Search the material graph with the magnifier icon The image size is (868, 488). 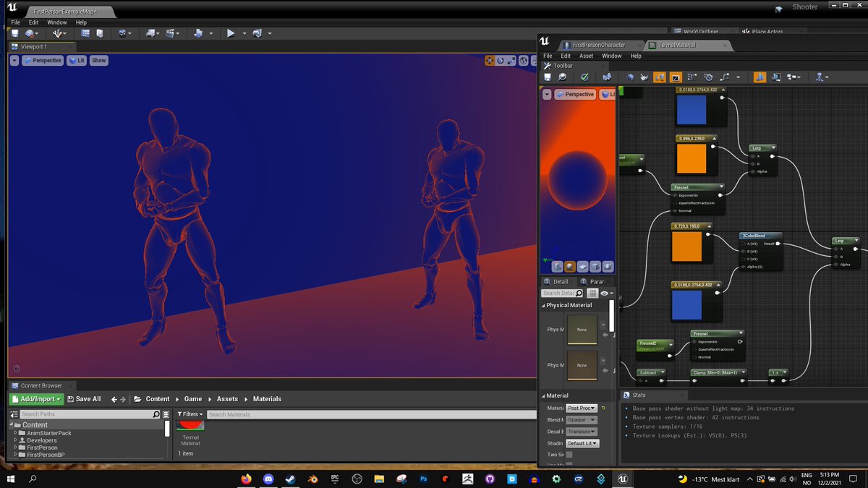(561, 77)
